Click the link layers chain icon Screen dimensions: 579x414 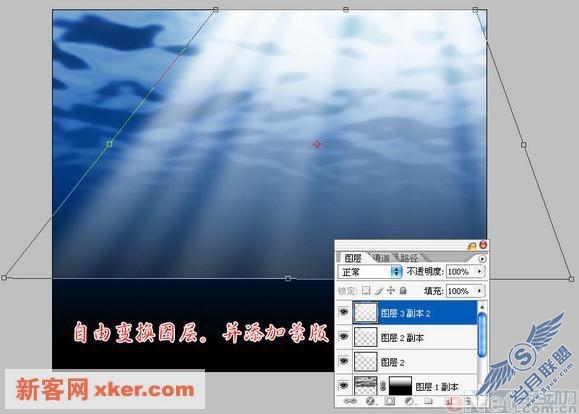click(350, 401)
